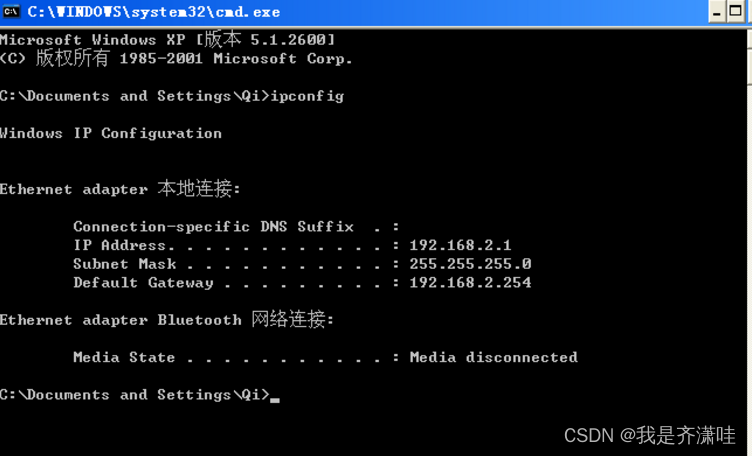The width and height of the screenshot is (752, 456).
Task: Click the 'Default Gateway' label
Action: [143, 283]
